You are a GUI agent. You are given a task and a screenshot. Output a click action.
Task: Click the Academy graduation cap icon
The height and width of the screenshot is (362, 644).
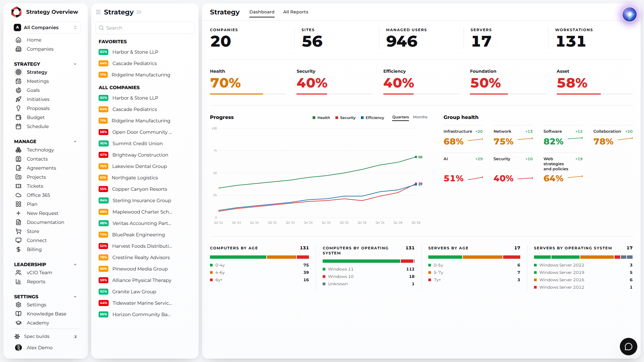pos(18,323)
